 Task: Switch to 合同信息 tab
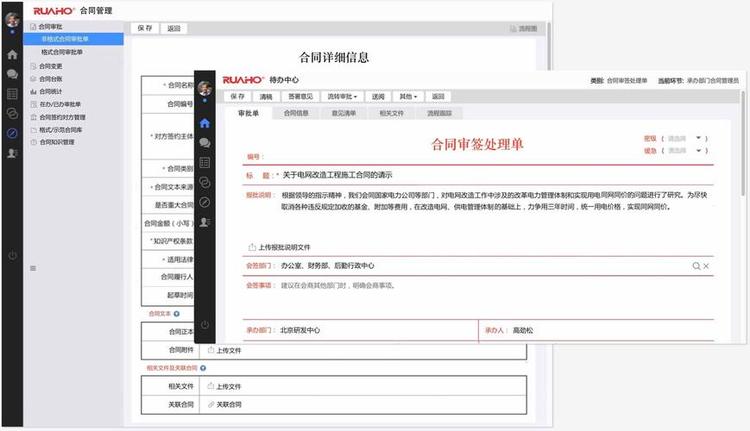pos(296,113)
